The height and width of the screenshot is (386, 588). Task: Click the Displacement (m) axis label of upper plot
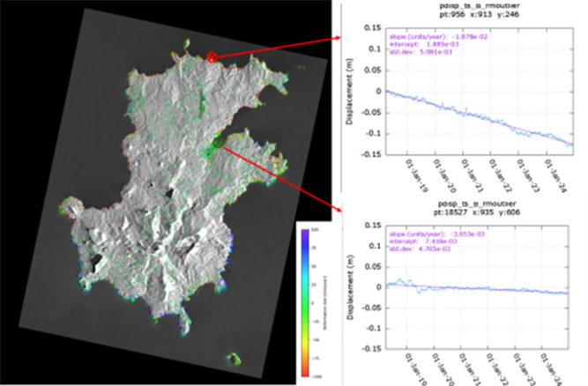click(x=350, y=91)
